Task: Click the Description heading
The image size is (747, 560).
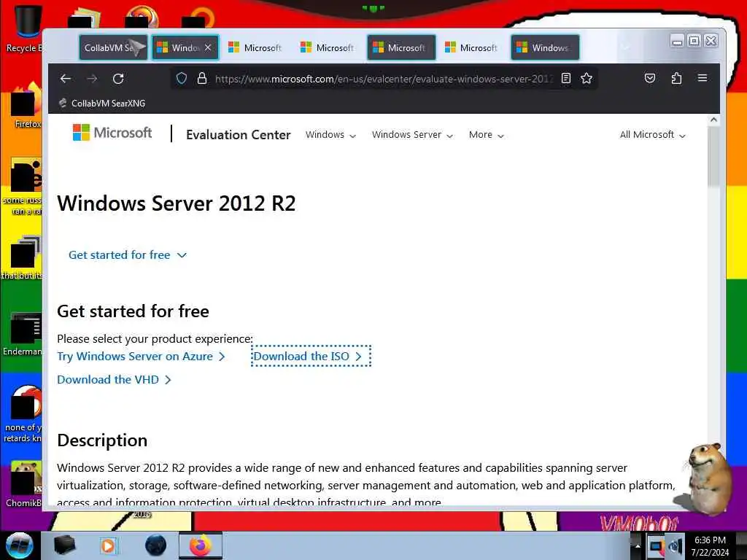Action: coord(102,440)
